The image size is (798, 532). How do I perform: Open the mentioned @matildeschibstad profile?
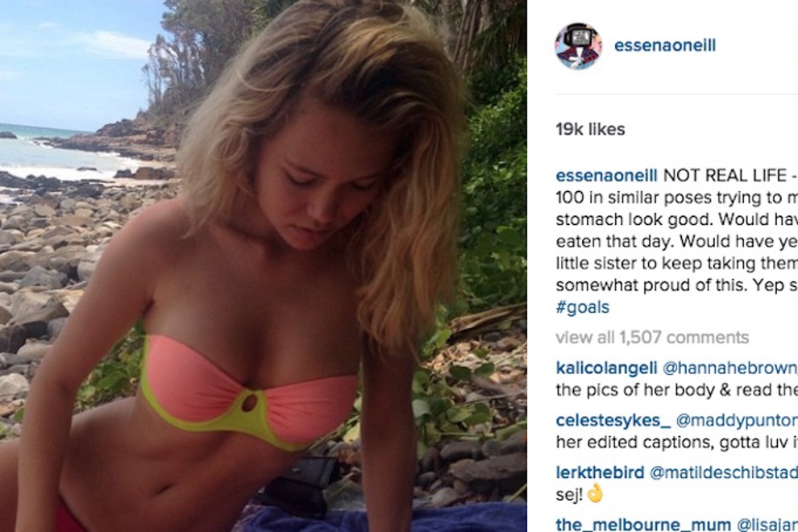(724, 472)
